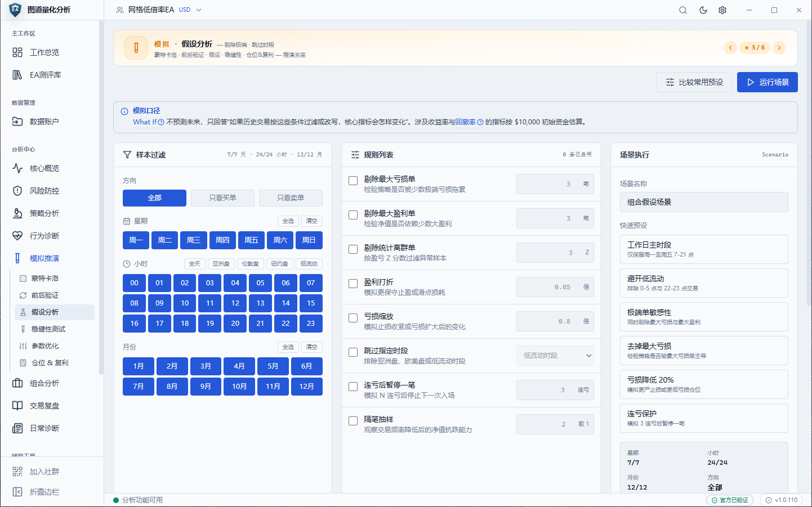Select 低流动 hour preset
Image resolution: width=812 pixels, height=507 pixels.
pos(309,264)
